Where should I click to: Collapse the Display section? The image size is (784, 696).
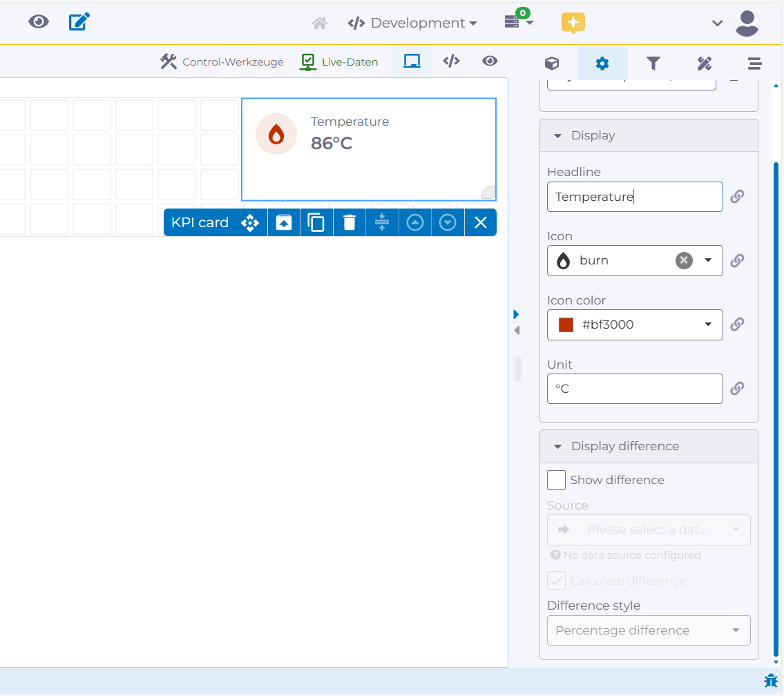pos(558,135)
